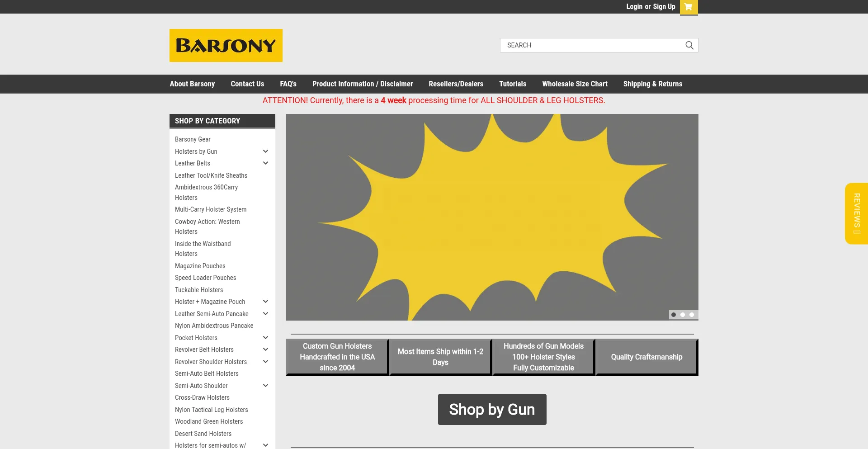Open Wholesale Size Chart page

575,84
